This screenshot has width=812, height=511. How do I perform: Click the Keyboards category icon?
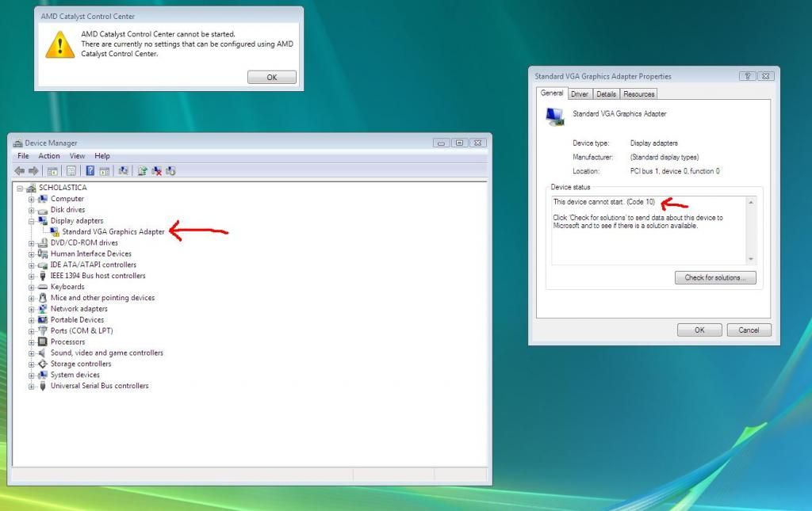43,287
